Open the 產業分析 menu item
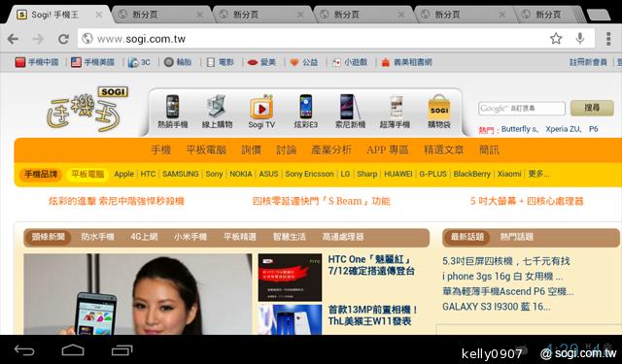 [331, 149]
